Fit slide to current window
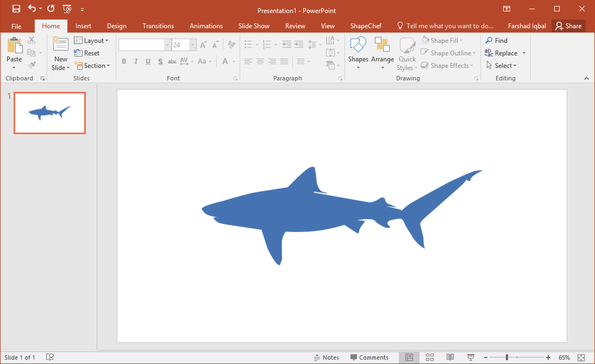The width and height of the screenshot is (595, 364). point(581,357)
